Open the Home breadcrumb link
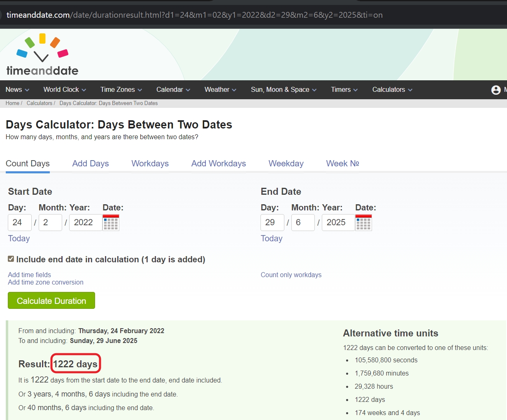 (x=12, y=103)
